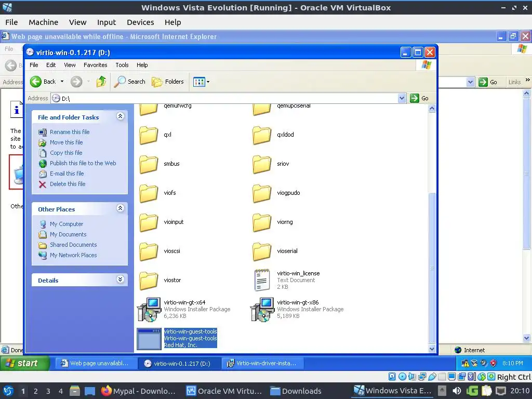Click E-mail this file

coord(66,174)
